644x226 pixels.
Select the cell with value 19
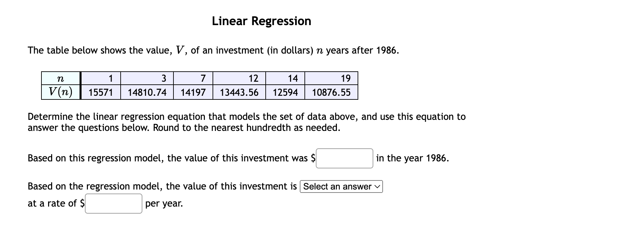(331, 78)
